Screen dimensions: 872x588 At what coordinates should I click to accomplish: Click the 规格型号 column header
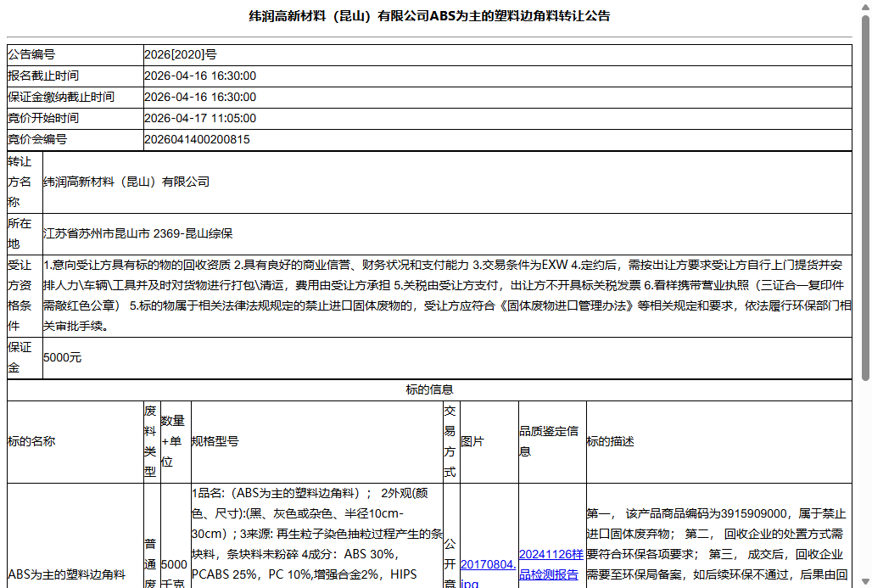pos(317,442)
